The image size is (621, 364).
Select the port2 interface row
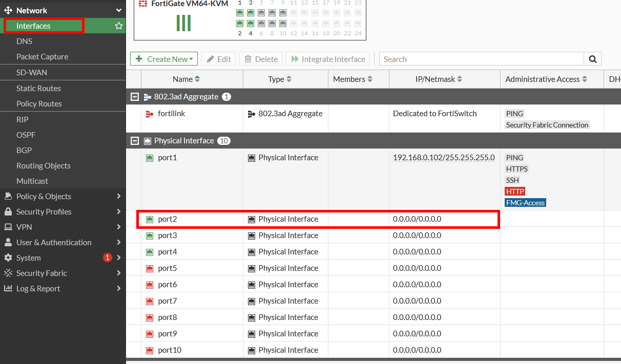tap(318, 219)
